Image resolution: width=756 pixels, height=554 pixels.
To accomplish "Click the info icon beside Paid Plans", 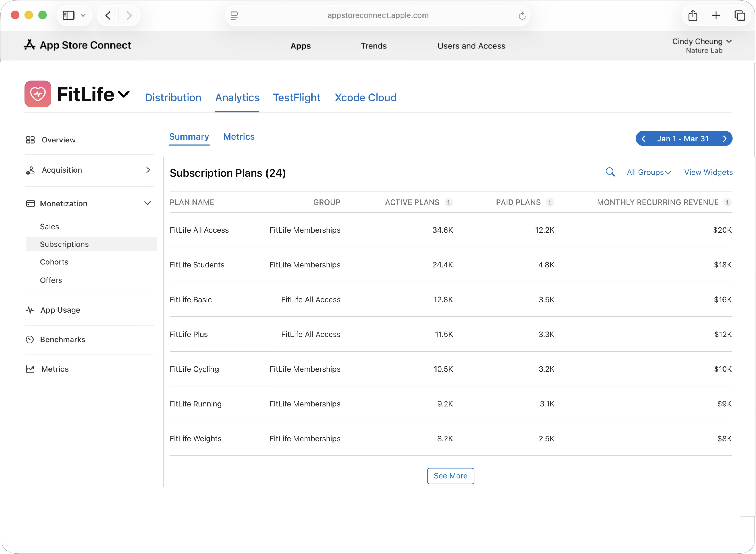I will point(550,202).
